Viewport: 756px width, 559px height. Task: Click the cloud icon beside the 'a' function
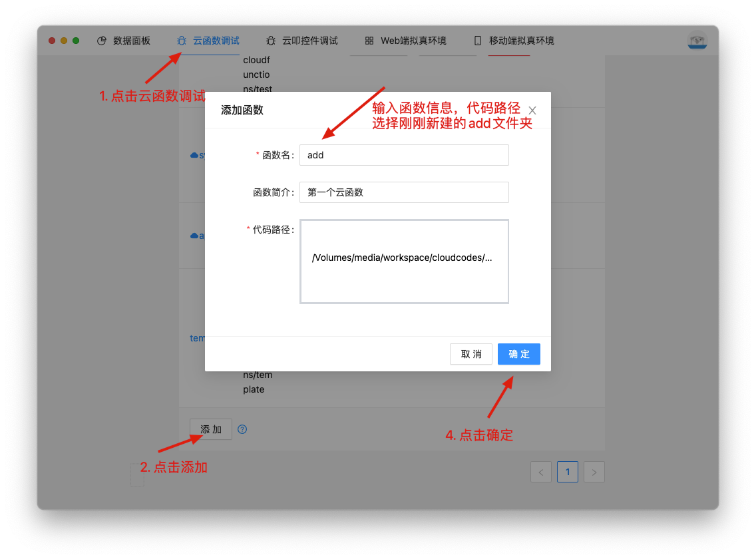coord(194,236)
